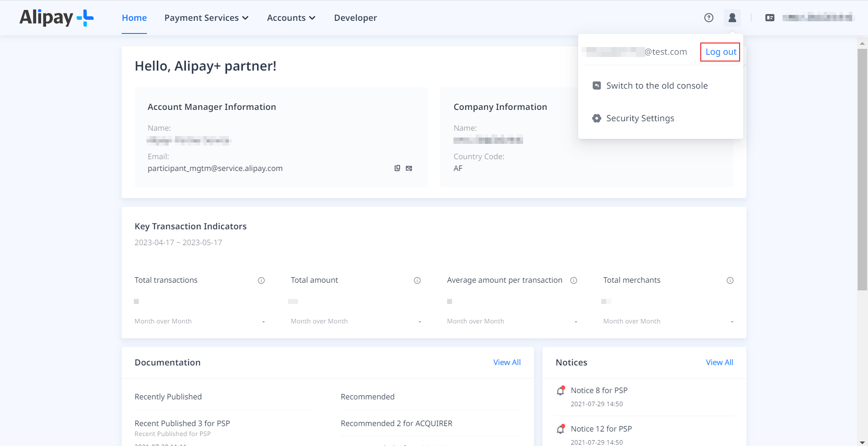Open the Security Settings gear option

pos(640,118)
